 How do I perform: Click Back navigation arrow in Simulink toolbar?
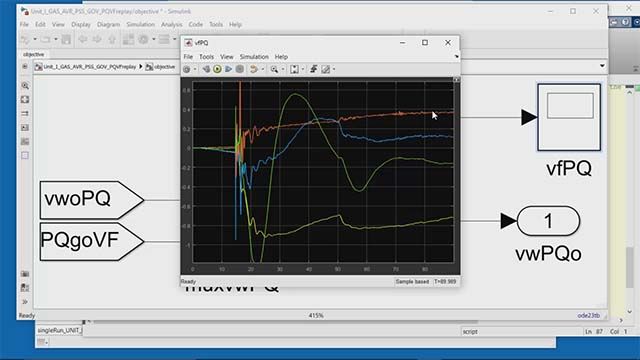tap(83, 40)
